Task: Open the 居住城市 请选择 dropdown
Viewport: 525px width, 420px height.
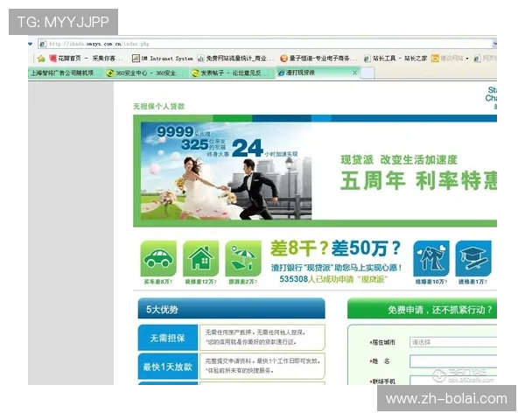Action: click(453, 342)
